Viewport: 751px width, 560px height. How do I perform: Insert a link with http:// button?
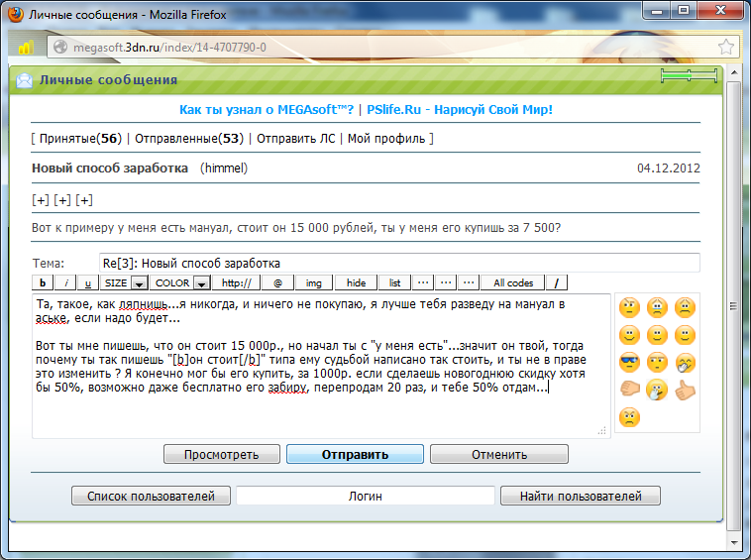236,282
